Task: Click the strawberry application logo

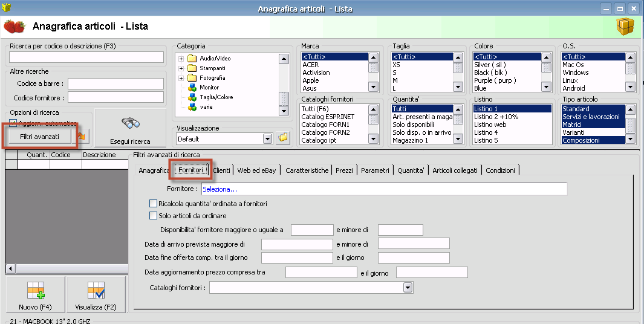Action: point(14,26)
